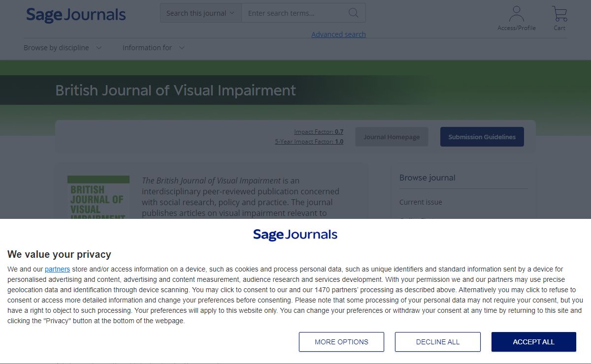Click the Sage Journals logo in the header
The image size is (591, 364).
point(76,15)
